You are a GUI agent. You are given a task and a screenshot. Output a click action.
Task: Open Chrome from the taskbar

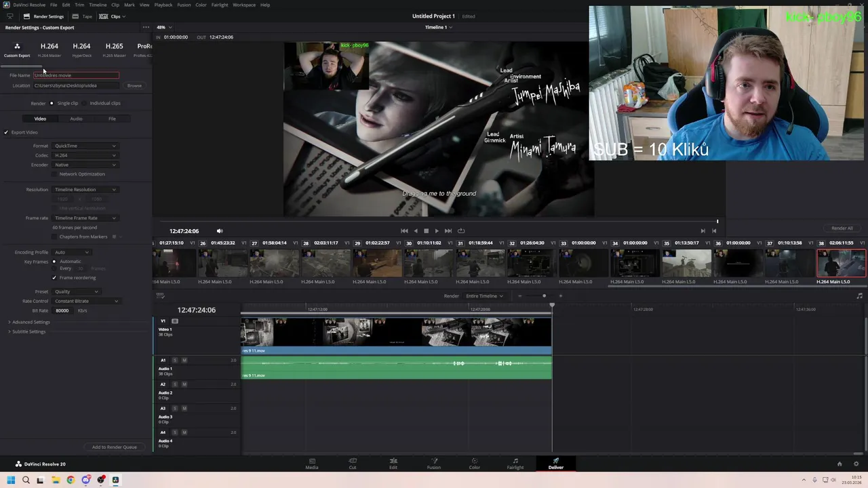click(x=71, y=480)
